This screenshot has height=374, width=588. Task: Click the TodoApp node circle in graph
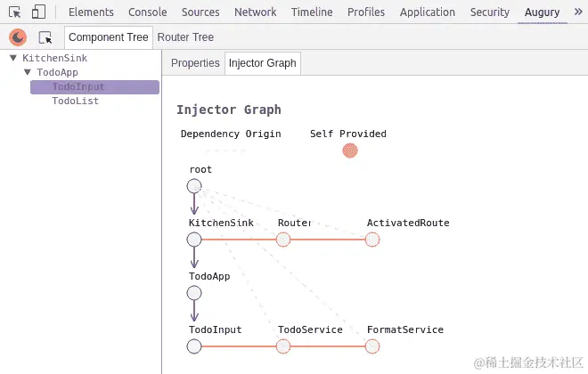[x=194, y=293]
